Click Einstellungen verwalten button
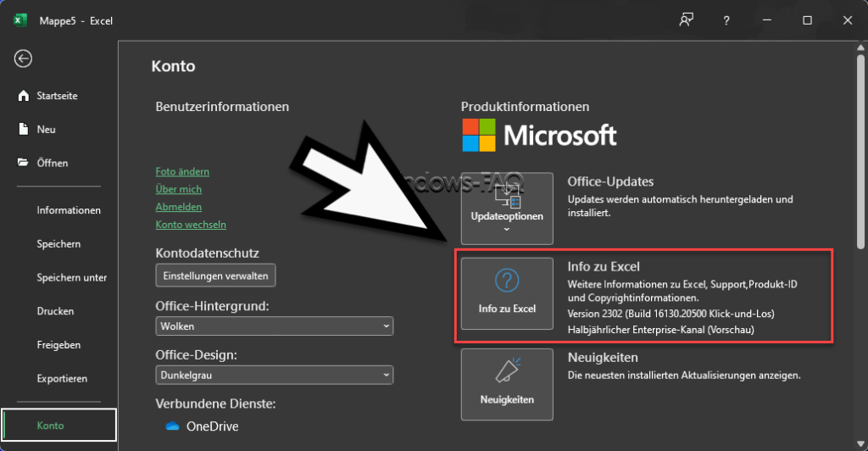Image resolution: width=868 pixels, height=451 pixels. tap(215, 276)
